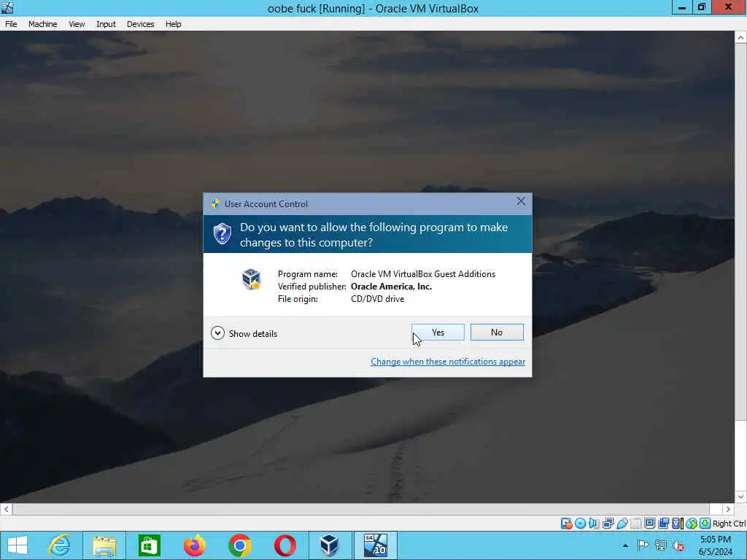Image resolution: width=747 pixels, height=560 pixels.
Task: Click the green keyboard capture indicator
Action: click(x=705, y=524)
